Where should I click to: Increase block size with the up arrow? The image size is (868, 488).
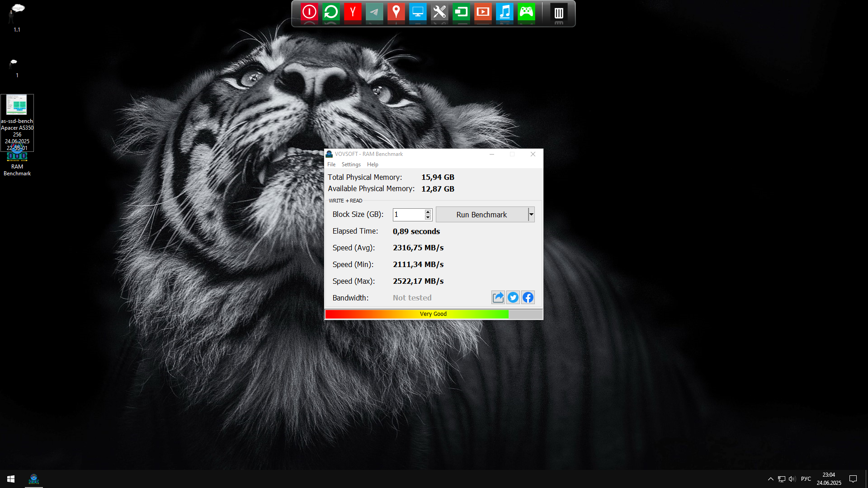tap(428, 211)
